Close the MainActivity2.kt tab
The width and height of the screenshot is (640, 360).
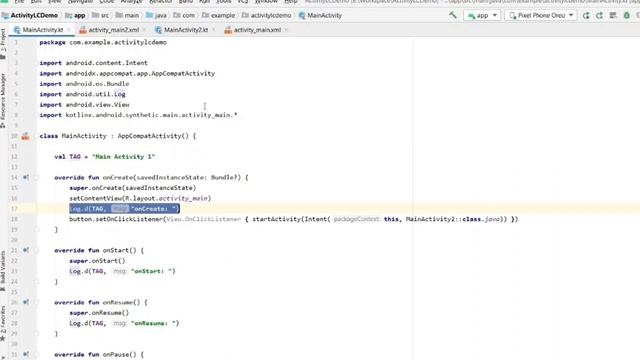[213, 30]
